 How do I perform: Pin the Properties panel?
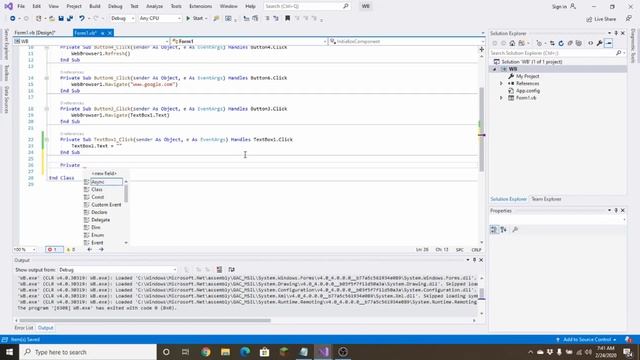click(616, 210)
